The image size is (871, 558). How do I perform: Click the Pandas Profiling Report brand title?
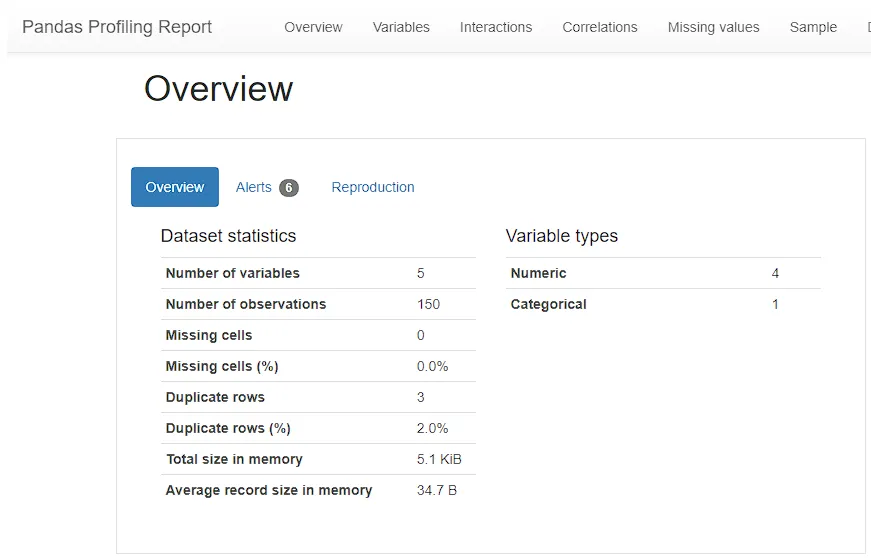tap(117, 27)
